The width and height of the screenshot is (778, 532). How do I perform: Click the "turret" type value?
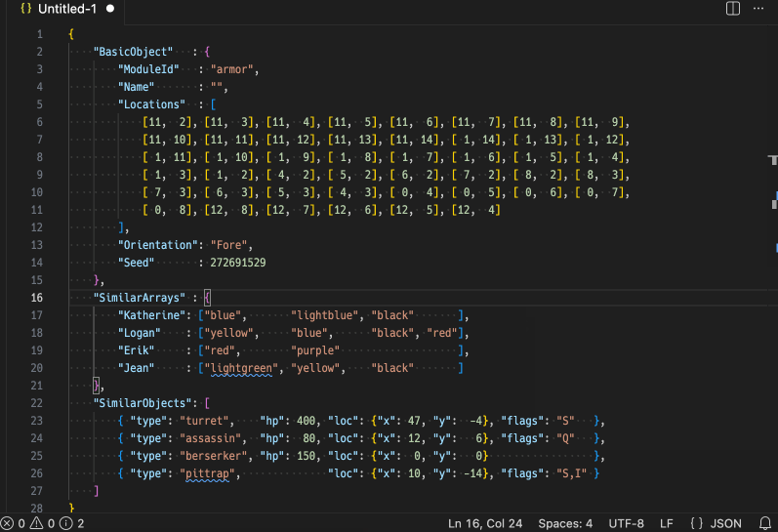(204, 421)
